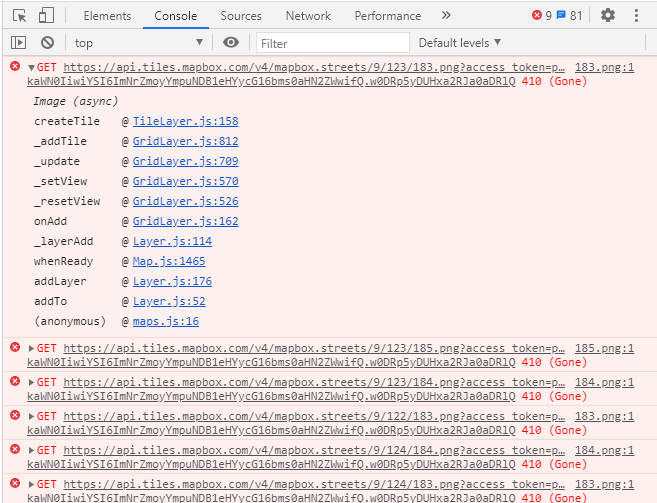Viewport: 657px width, 503px height.
Task: Open GridLayer.js:526 source link
Action: (186, 202)
